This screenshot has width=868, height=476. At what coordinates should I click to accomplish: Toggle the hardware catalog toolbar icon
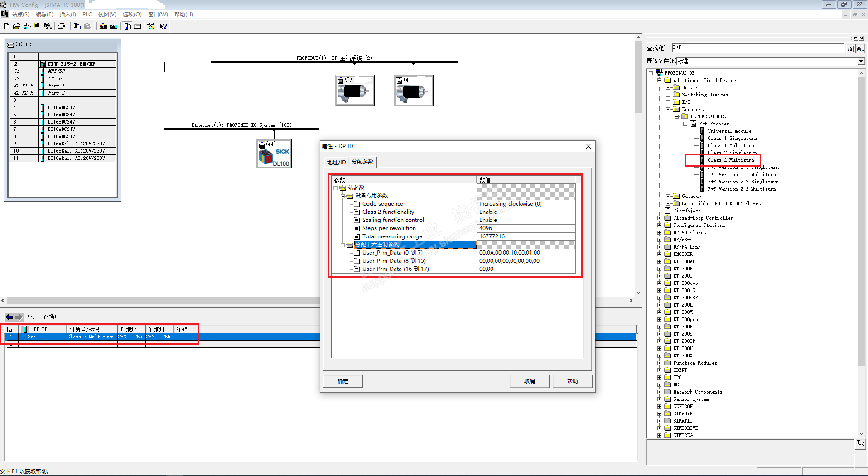127,26
